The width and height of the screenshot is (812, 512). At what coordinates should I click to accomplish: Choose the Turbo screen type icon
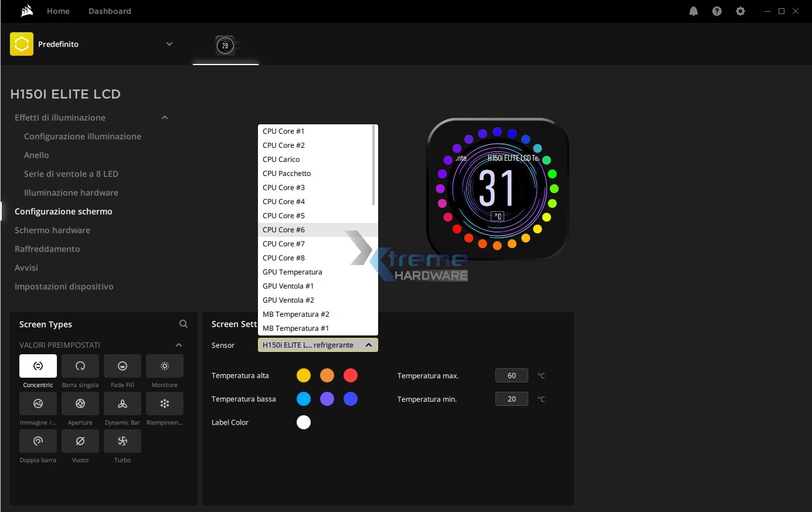tap(123, 441)
